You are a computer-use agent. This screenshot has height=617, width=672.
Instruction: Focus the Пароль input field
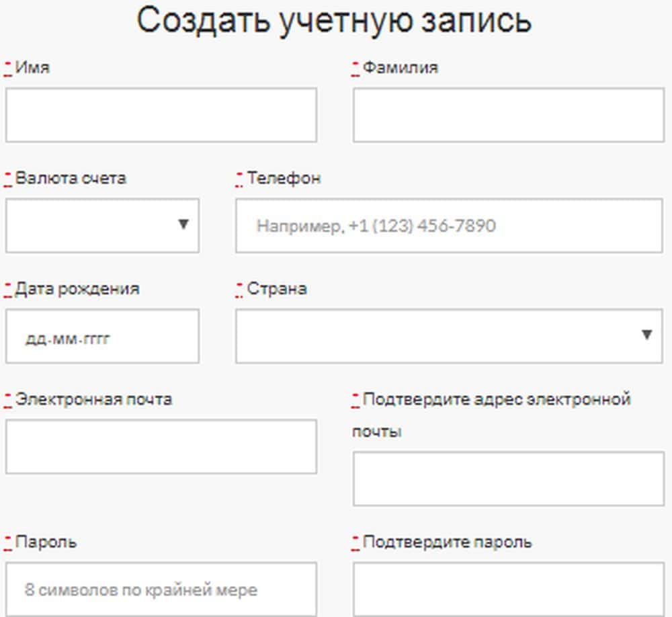[x=161, y=589]
